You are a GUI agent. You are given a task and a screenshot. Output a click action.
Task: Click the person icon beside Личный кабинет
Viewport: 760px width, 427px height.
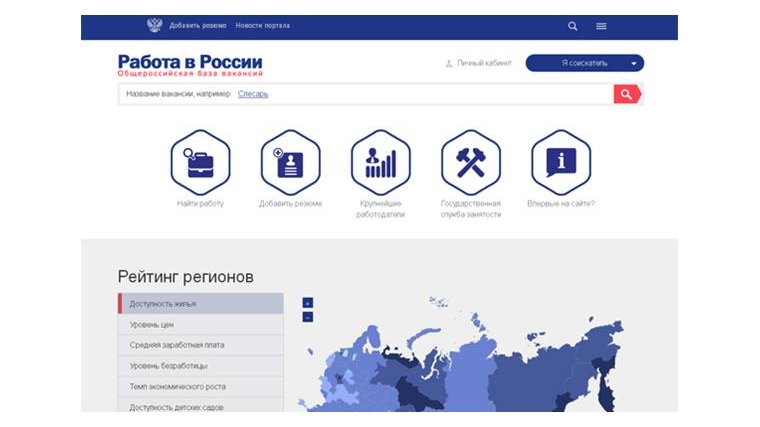click(x=449, y=63)
